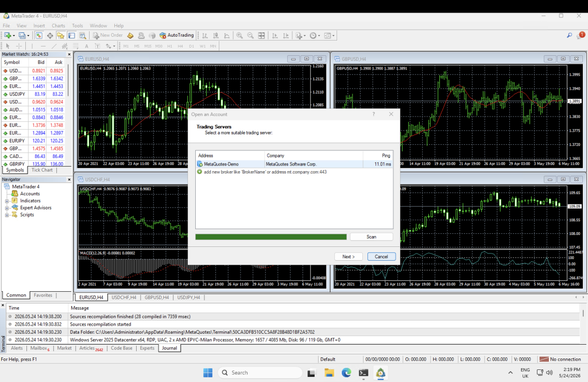Switch to the Tick Chart tab
This screenshot has width=588, height=382.
[x=42, y=170]
